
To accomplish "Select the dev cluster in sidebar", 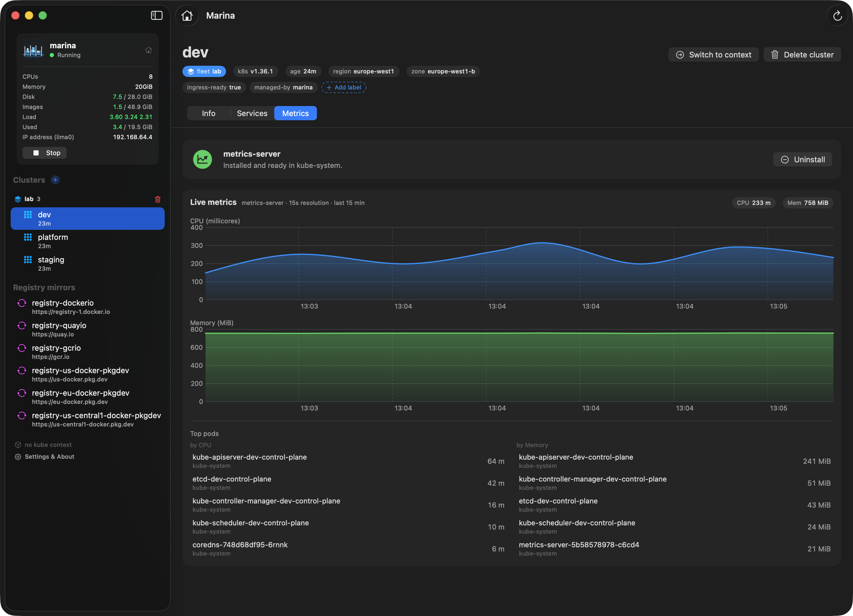I will point(88,219).
